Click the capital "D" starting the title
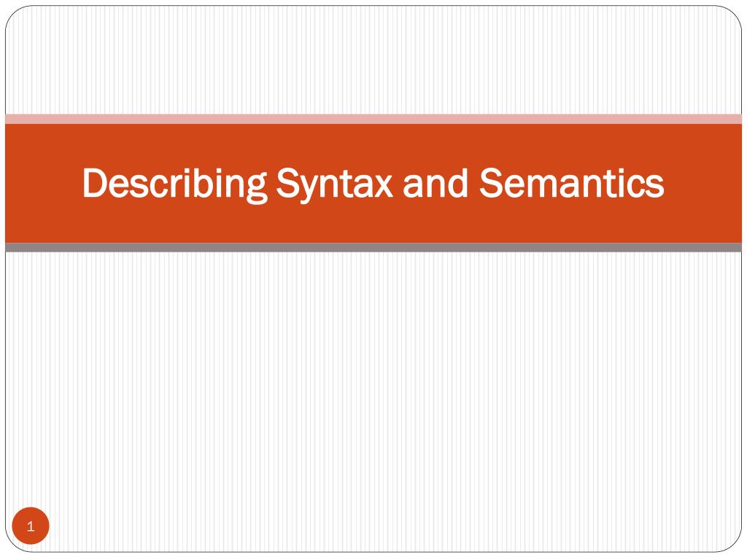Screen dimensions: 747x560 point(93,182)
